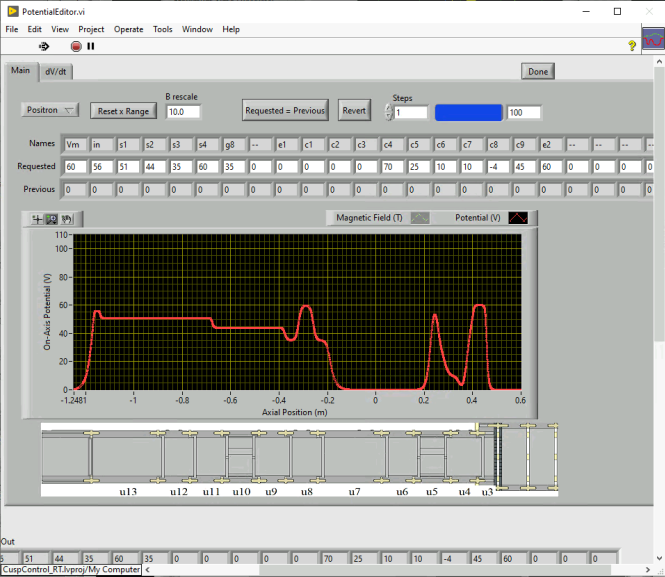Select the graph pan hand tool
This screenshot has height=577, width=665.
(x=67, y=219)
